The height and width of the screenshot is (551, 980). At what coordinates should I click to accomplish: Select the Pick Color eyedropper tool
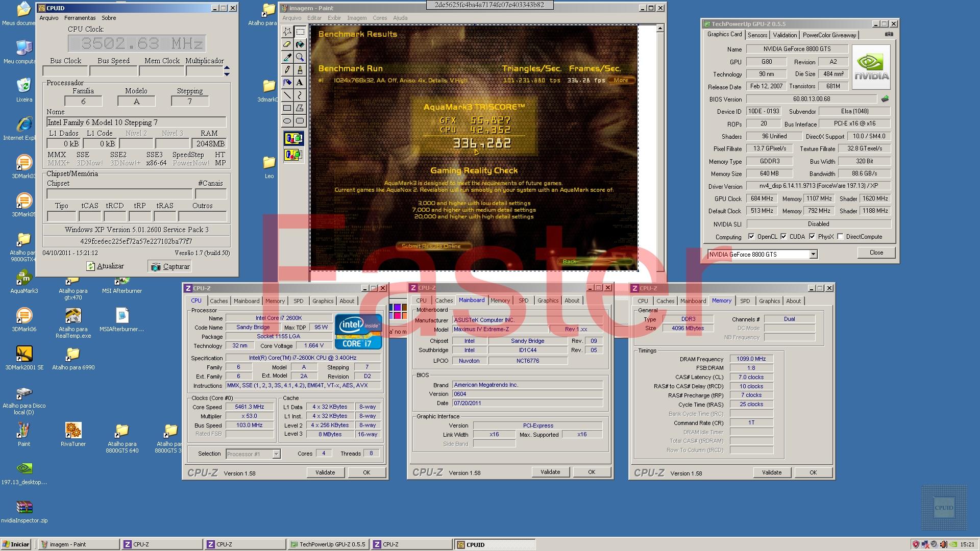click(287, 57)
